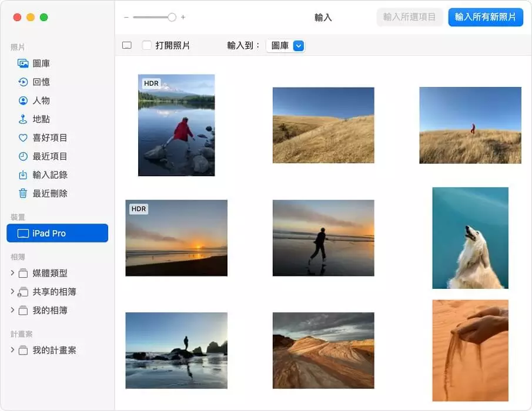Open the 輸入記錄 import history icon
Image resolution: width=532 pixels, height=411 pixels.
23,175
